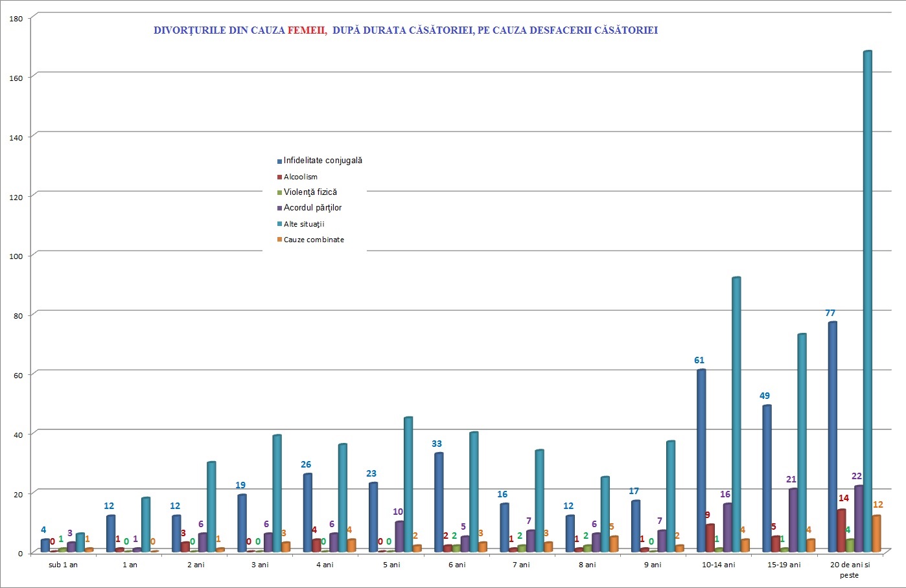
Task: Click the blue Infidelitate conjugală legend marker
Action: coord(280,161)
